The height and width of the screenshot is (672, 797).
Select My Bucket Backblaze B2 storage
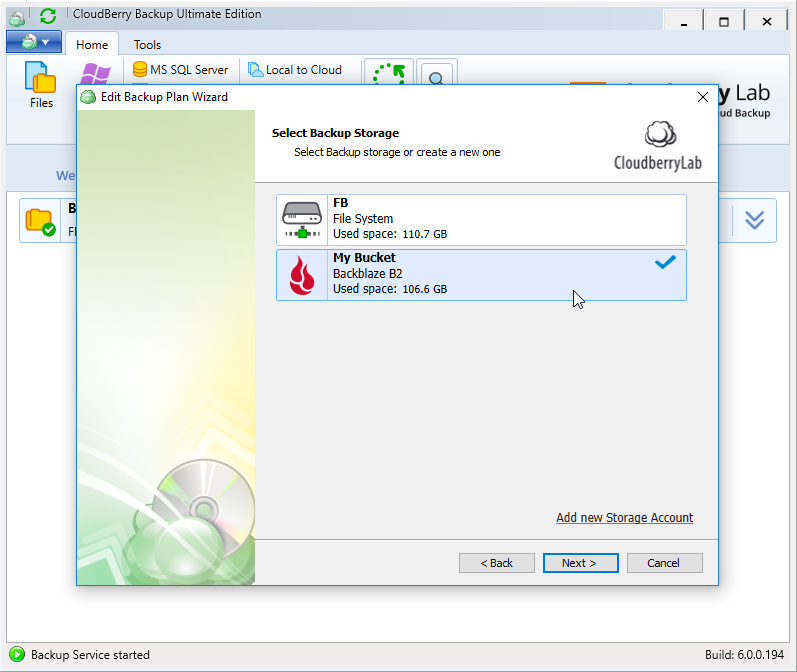point(481,275)
